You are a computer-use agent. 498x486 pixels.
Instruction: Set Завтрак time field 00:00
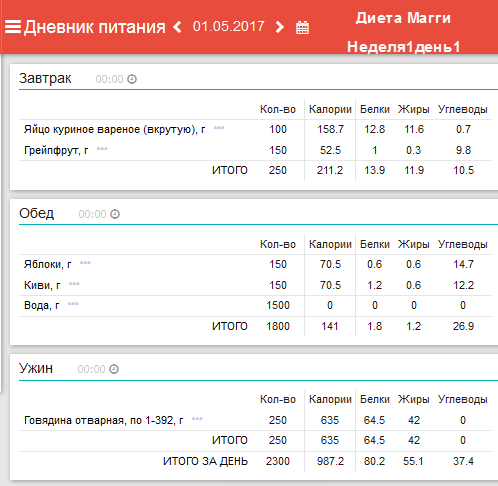(x=109, y=79)
